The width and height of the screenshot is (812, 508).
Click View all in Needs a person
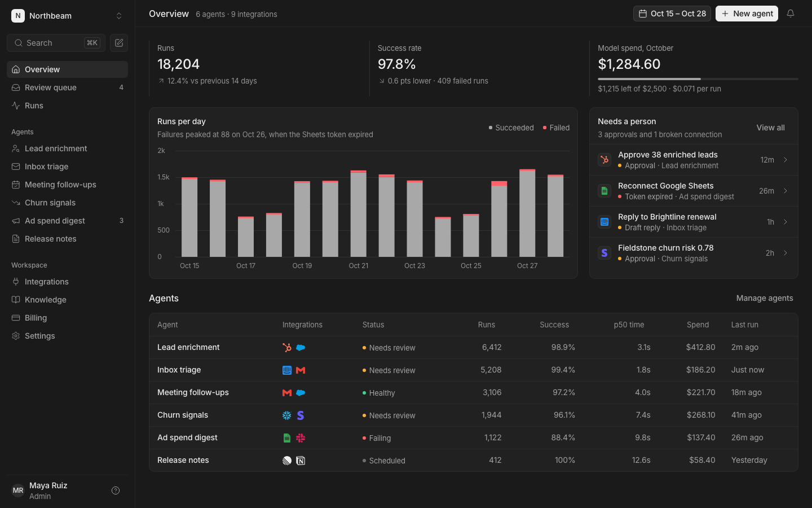[x=770, y=128]
